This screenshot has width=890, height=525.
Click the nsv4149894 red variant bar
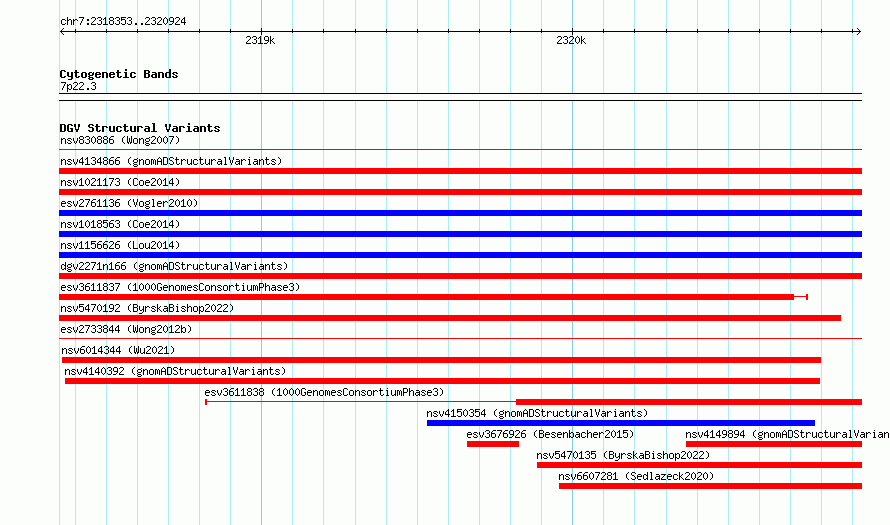[774, 444]
